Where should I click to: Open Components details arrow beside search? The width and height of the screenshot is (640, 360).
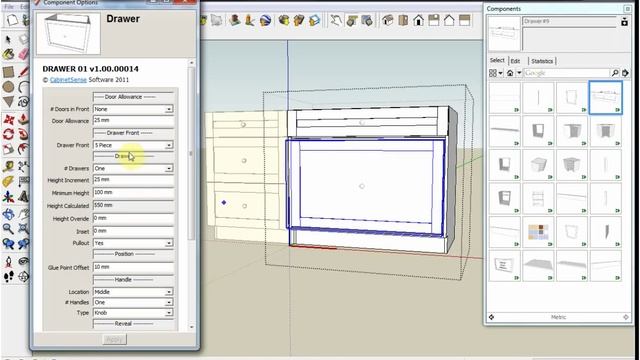(625, 73)
